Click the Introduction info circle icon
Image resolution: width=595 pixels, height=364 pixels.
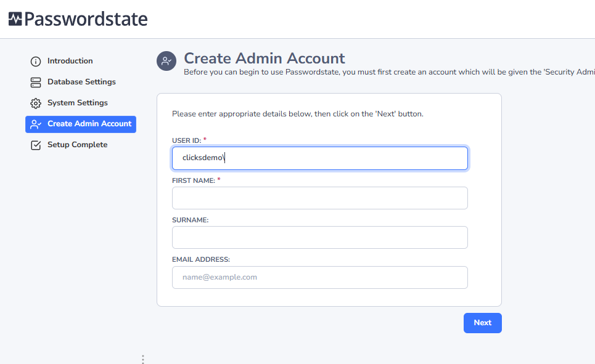[x=36, y=62]
